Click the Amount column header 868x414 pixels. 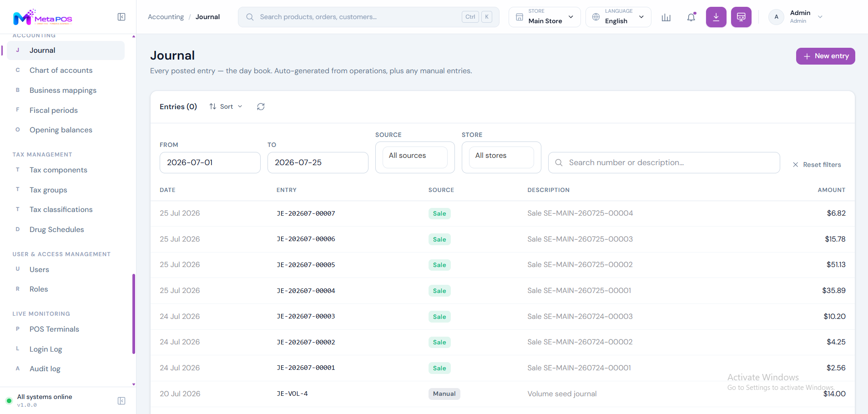point(832,190)
